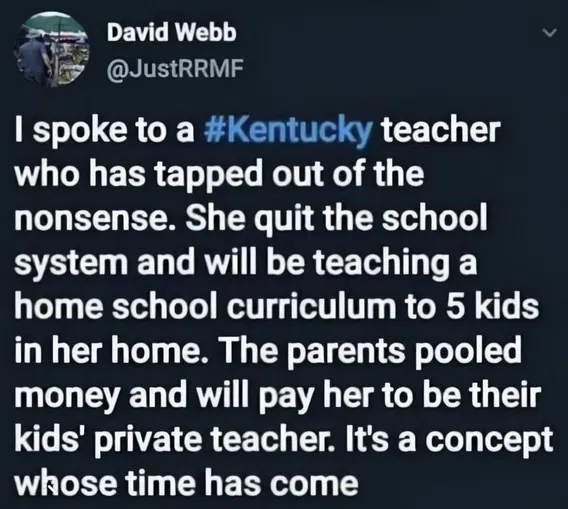Open the @JustRRMF handle link

point(175,67)
